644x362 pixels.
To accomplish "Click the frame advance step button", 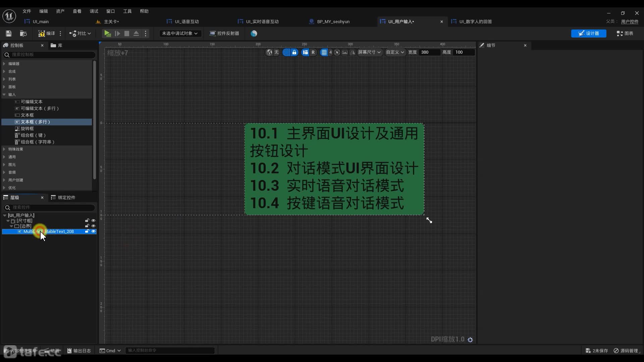I will point(117,34).
